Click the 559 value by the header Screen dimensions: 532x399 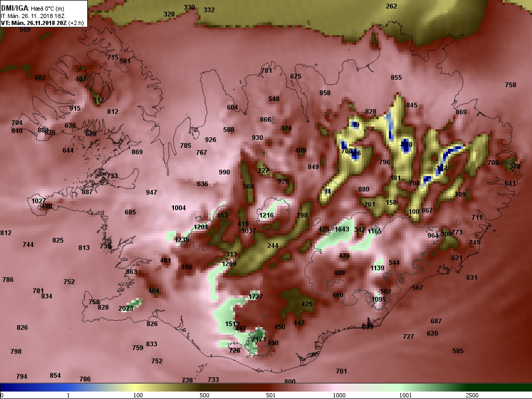(x=25, y=30)
